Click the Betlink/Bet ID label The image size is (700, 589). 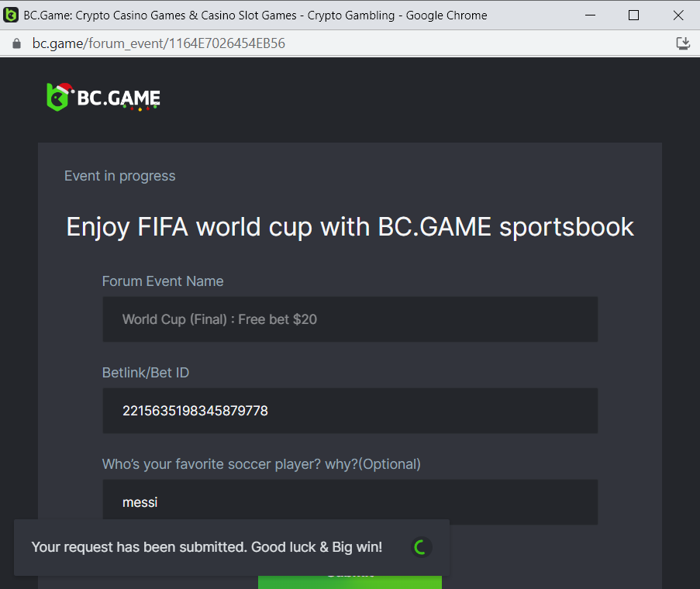point(145,373)
